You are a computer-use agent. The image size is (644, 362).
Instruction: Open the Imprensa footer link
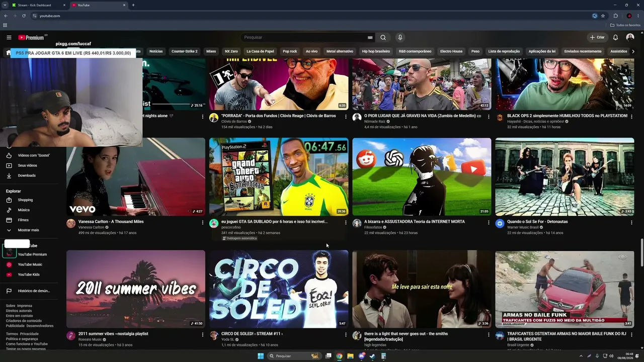pyautogui.click(x=25, y=306)
